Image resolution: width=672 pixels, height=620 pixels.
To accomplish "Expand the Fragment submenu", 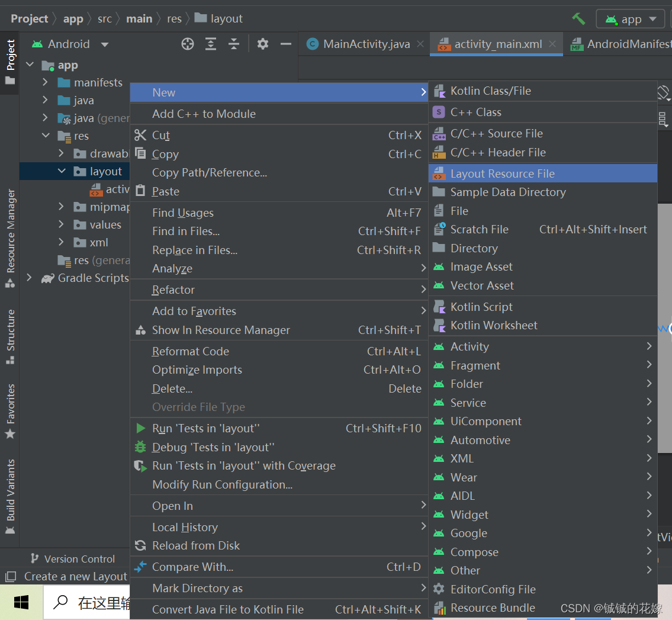I will tap(542, 365).
